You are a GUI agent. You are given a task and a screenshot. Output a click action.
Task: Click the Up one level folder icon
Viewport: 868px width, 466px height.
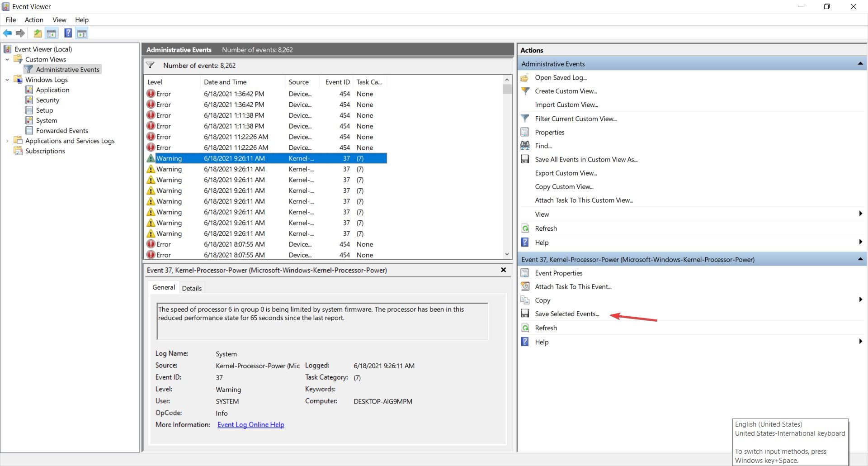[x=38, y=33]
